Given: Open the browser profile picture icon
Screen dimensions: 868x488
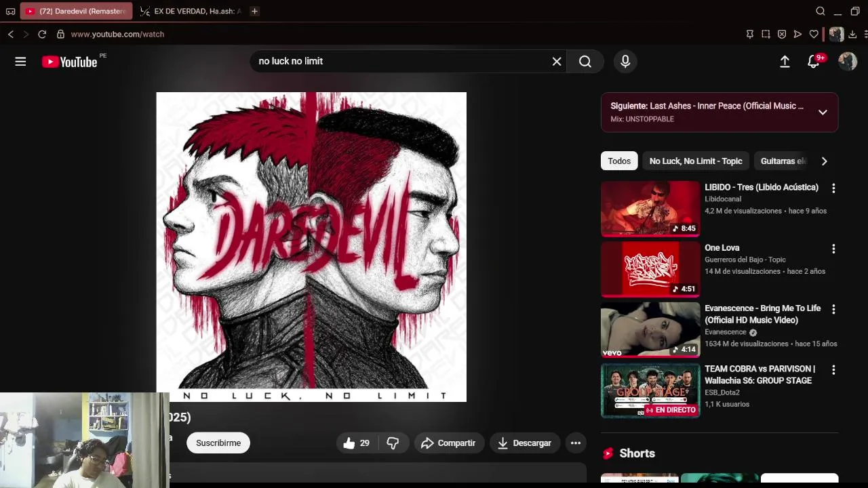Looking at the screenshot, I should coord(836,34).
